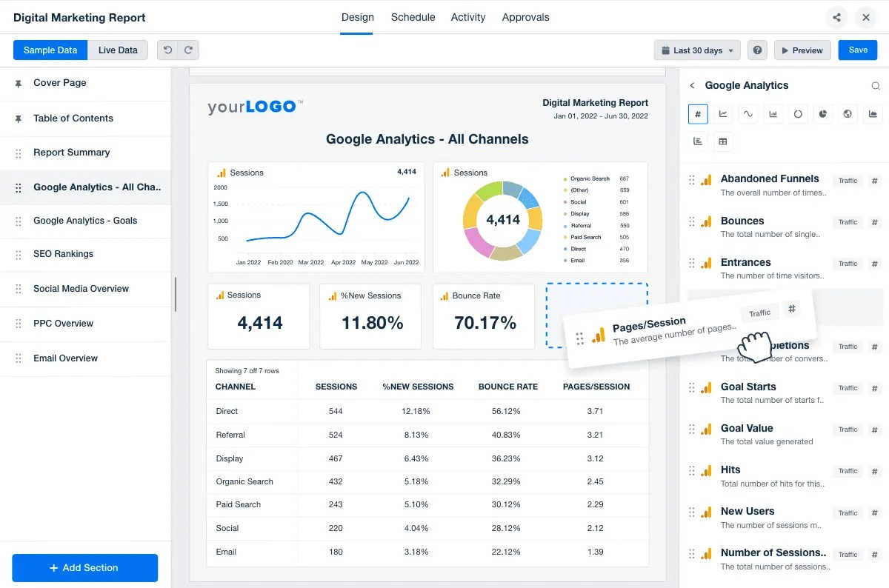
Task: Open widget search in Google Analytics panel
Action: point(876,86)
